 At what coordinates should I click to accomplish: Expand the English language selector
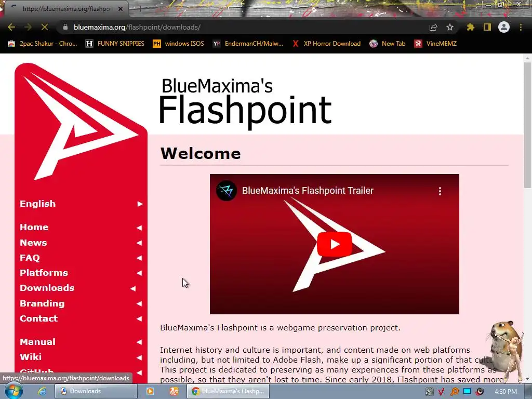81,204
